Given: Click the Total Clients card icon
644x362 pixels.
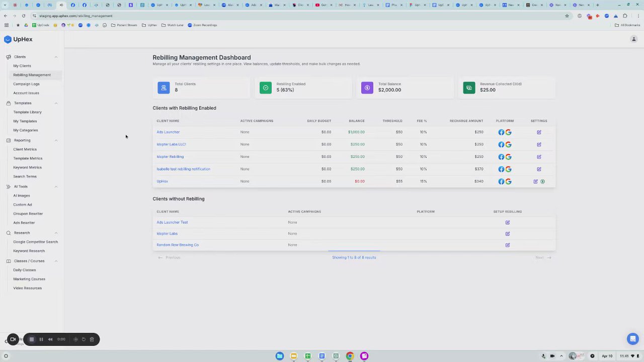Looking at the screenshot, I should [x=164, y=88].
